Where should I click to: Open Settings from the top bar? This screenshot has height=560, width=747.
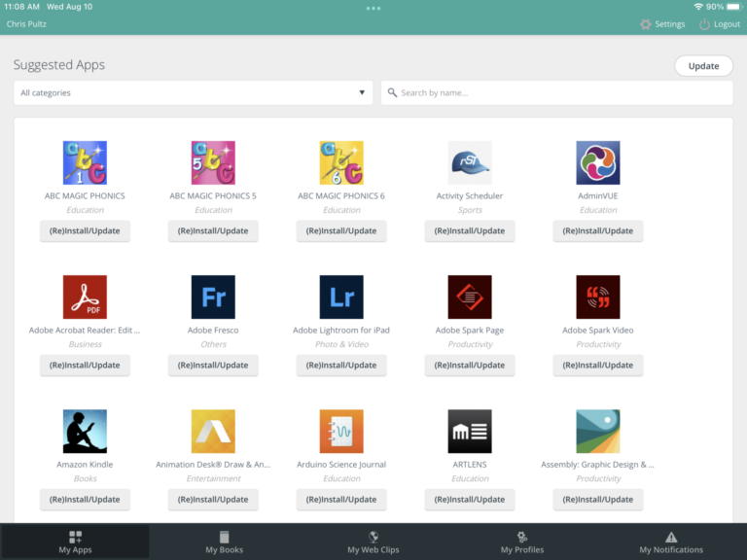(661, 24)
